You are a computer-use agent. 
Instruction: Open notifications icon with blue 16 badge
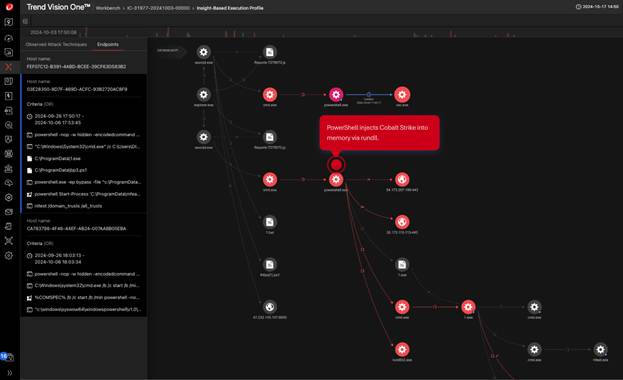7,356
